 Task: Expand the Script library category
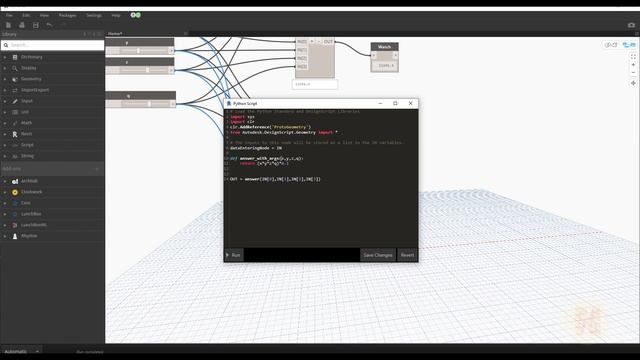click(x=5, y=145)
